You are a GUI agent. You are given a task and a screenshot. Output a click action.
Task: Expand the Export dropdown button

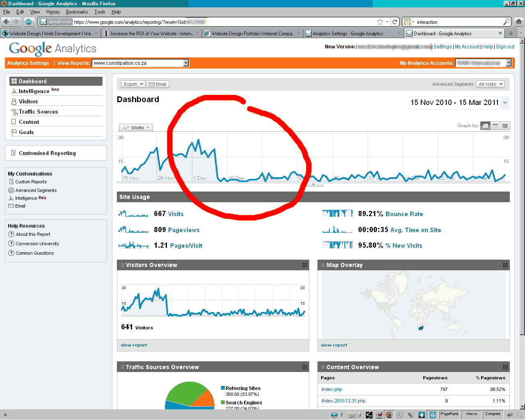click(133, 84)
